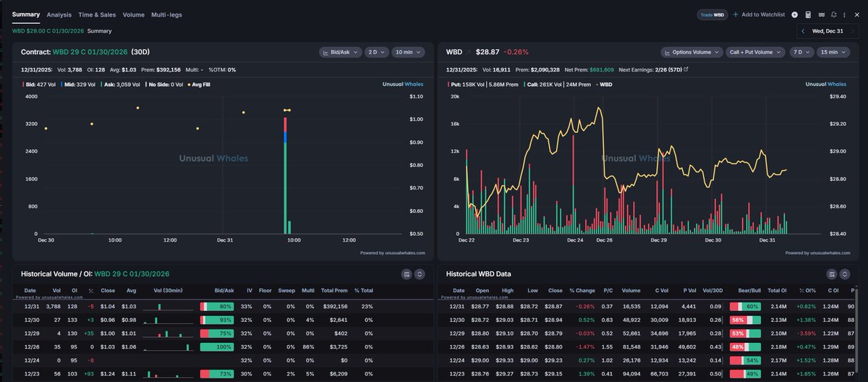The height and width of the screenshot is (382, 868).
Task: Collapse the Historical WBD Data table
Action: point(845,274)
